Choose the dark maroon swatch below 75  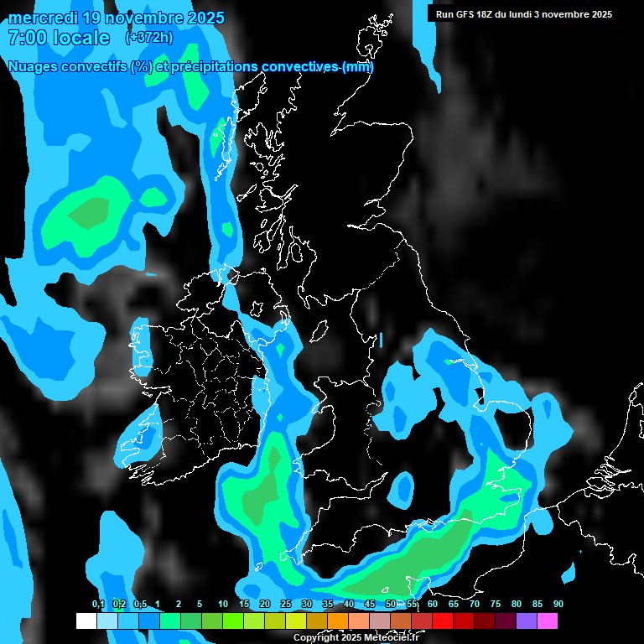(x=506, y=621)
